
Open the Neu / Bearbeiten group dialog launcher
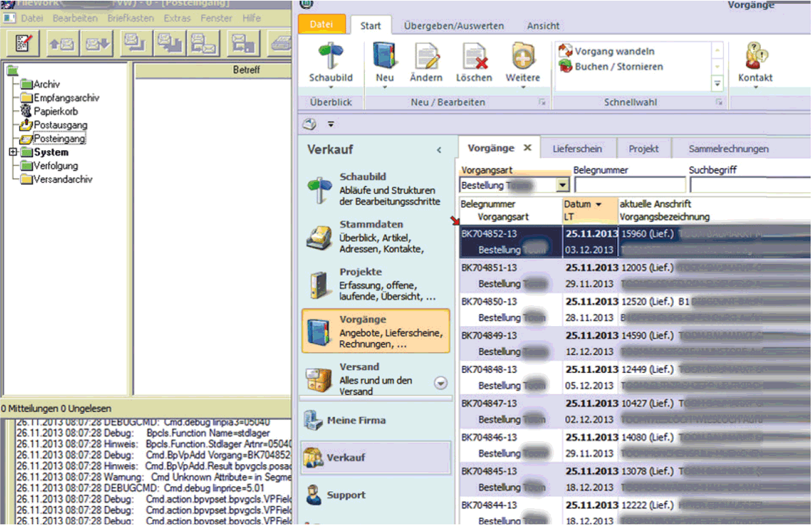tap(541, 102)
